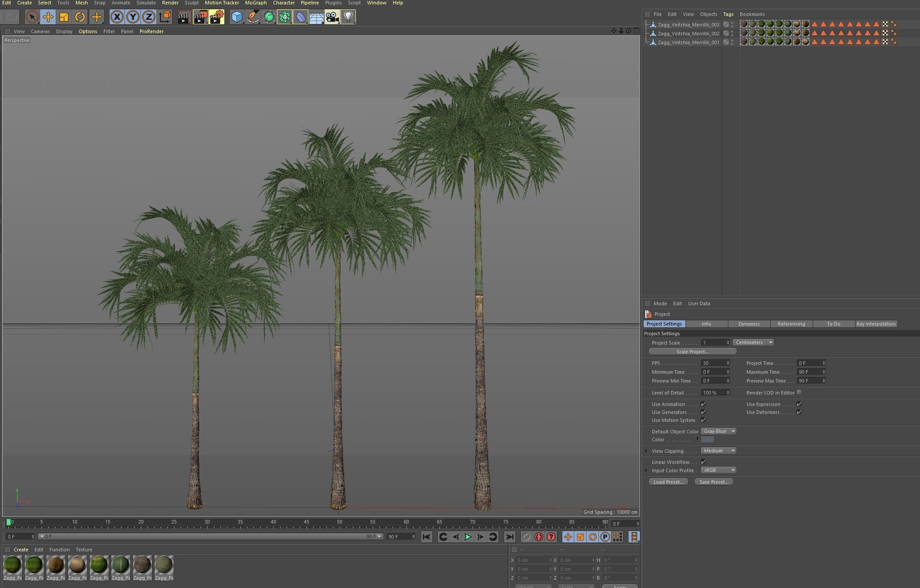Open ProRender menu in viewport
920x588 pixels.
[151, 31]
